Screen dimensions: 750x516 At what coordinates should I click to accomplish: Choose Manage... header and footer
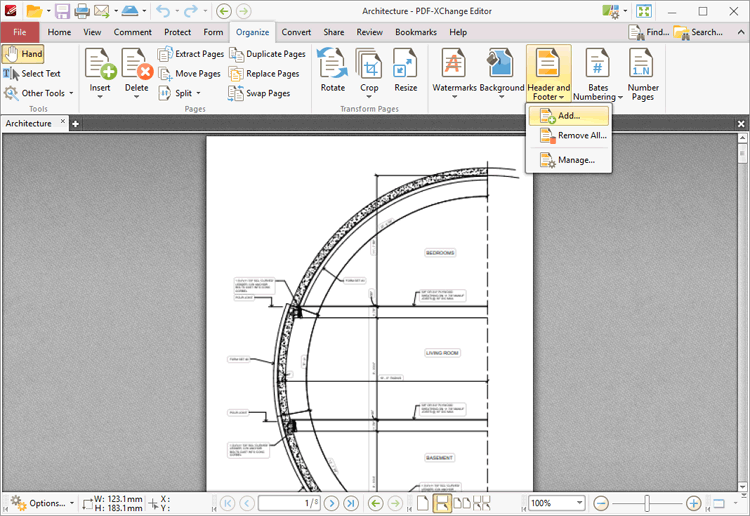pos(569,160)
